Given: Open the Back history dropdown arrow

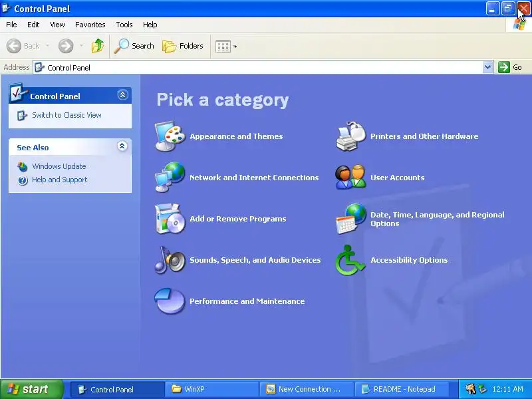Looking at the screenshot, I should tap(47, 46).
